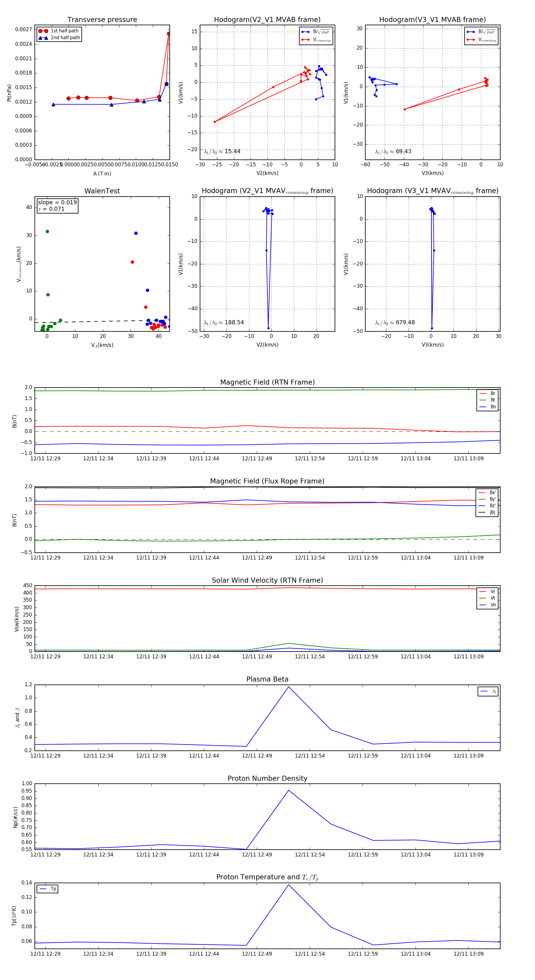Click the peak of the Proton Number Density curve
Screen dimensions: 535x980
coord(289,790)
